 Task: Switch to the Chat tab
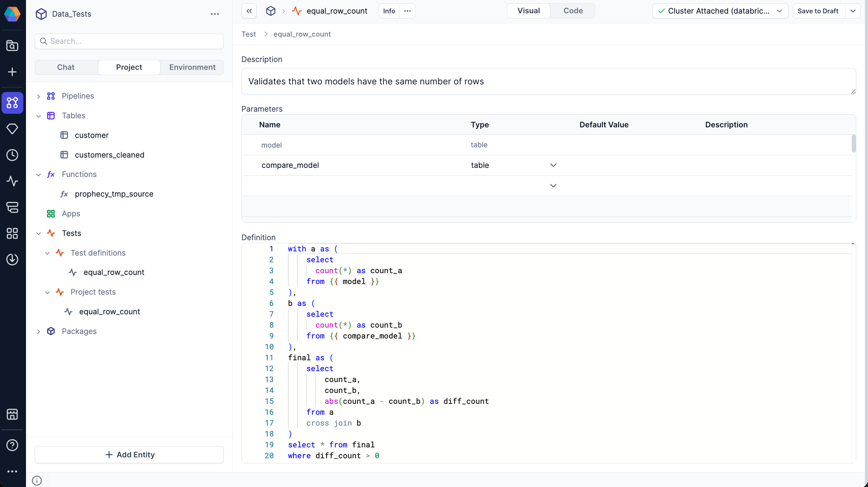point(66,67)
